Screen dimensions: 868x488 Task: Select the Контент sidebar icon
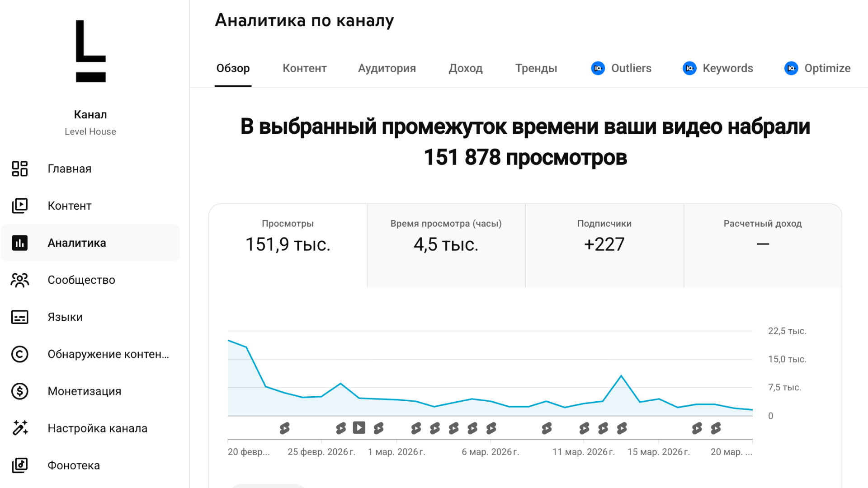(19, 206)
